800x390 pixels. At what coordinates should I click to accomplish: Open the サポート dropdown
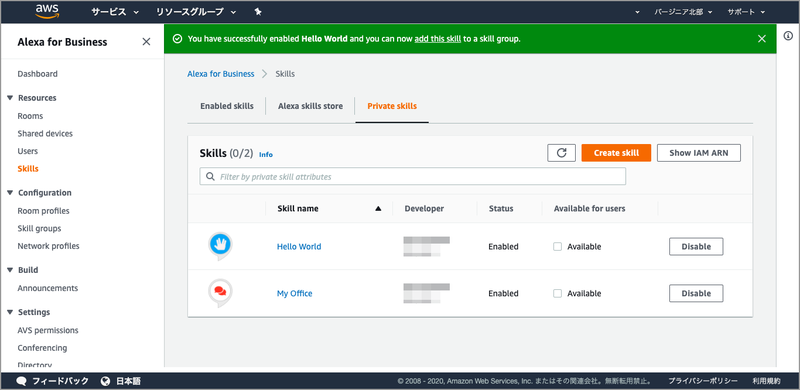click(x=746, y=12)
